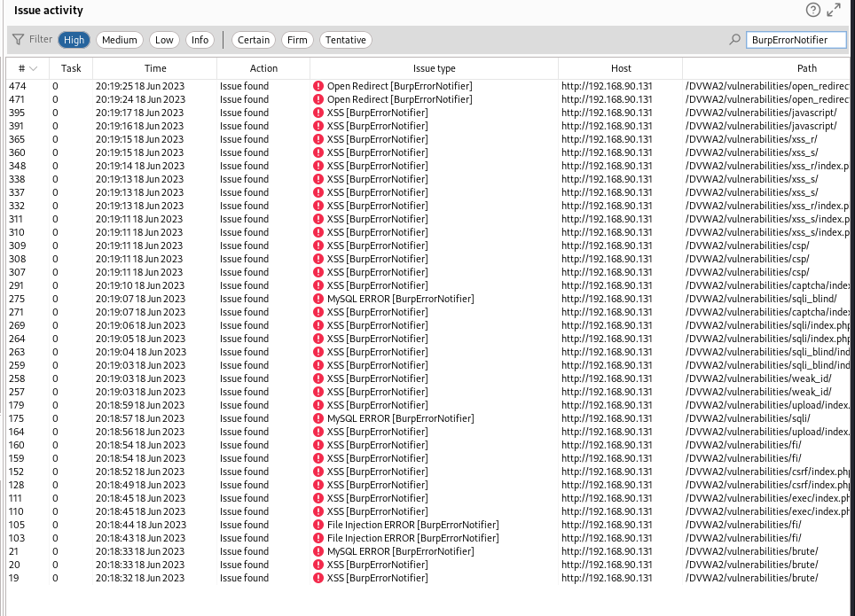This screenshot has height=616, width=855.
Task: Toggle the Tentative confidence filter
Action: (x=346, y=40)
